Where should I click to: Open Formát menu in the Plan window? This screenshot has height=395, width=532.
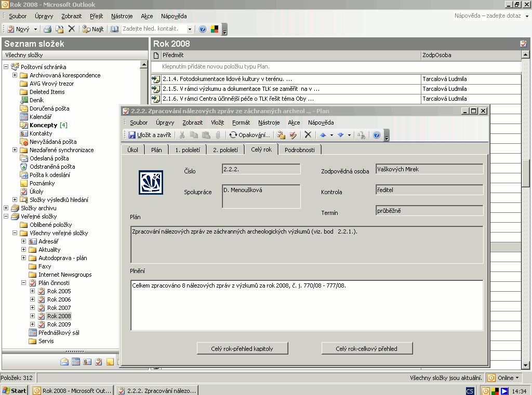(x=241, y=122)
